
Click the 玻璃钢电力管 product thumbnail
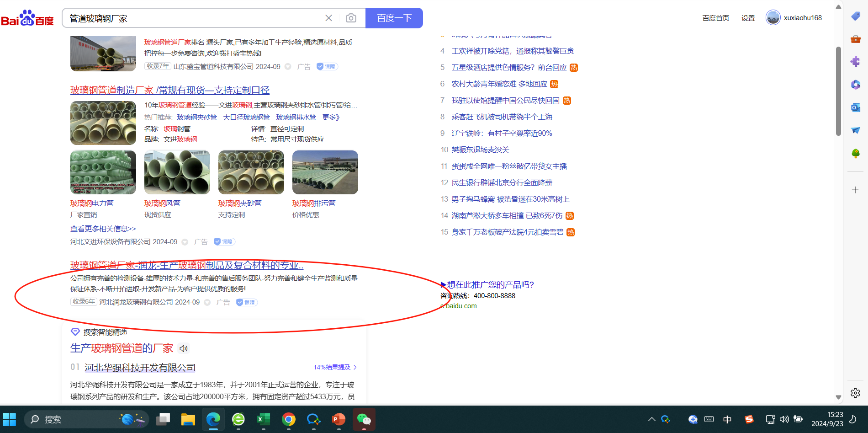(x=103, y=172)
